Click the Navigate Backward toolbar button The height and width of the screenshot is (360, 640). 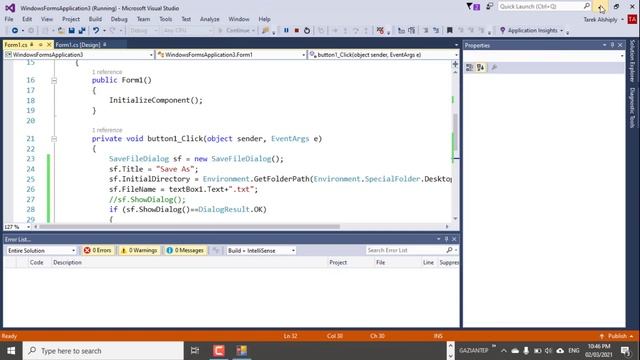[15, 31]
